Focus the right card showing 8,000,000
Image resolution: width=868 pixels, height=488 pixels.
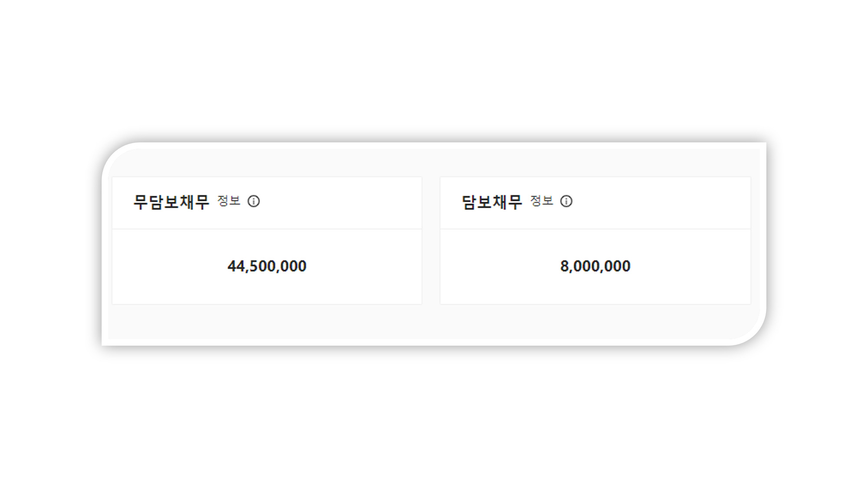click(595, 241)
